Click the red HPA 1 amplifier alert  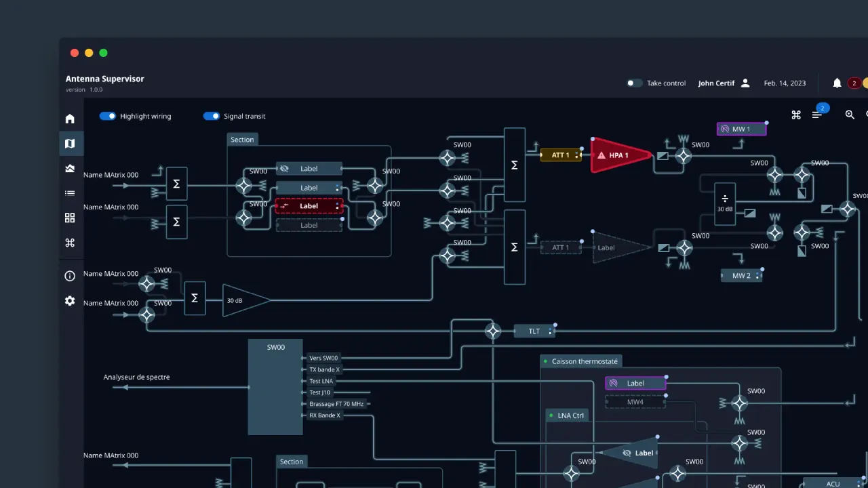619,155
